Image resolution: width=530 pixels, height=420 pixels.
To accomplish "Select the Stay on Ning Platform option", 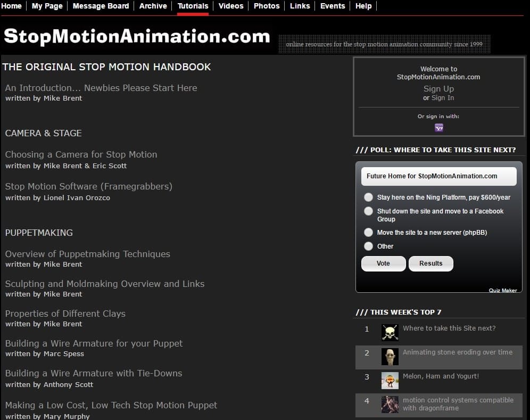I will (x=368, y=197).
